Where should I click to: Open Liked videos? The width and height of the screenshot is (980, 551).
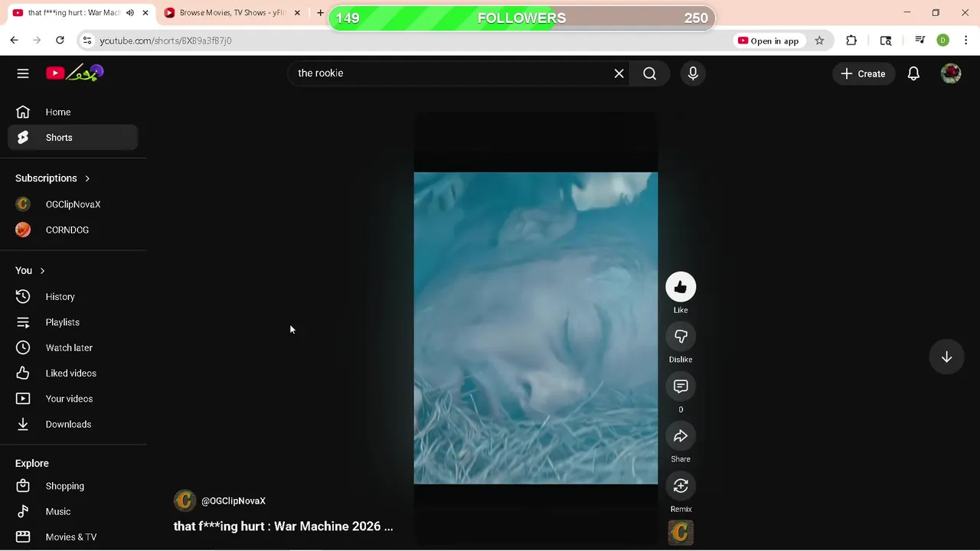pos(73,373)
